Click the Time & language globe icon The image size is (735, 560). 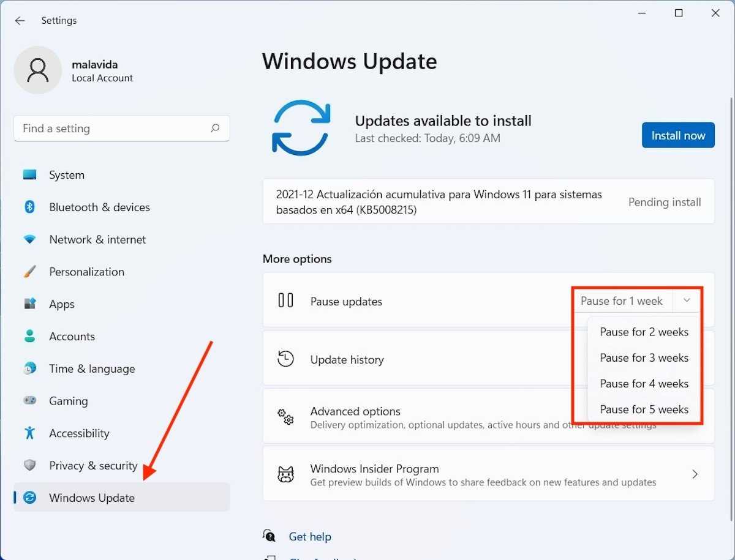pos(29,368)
